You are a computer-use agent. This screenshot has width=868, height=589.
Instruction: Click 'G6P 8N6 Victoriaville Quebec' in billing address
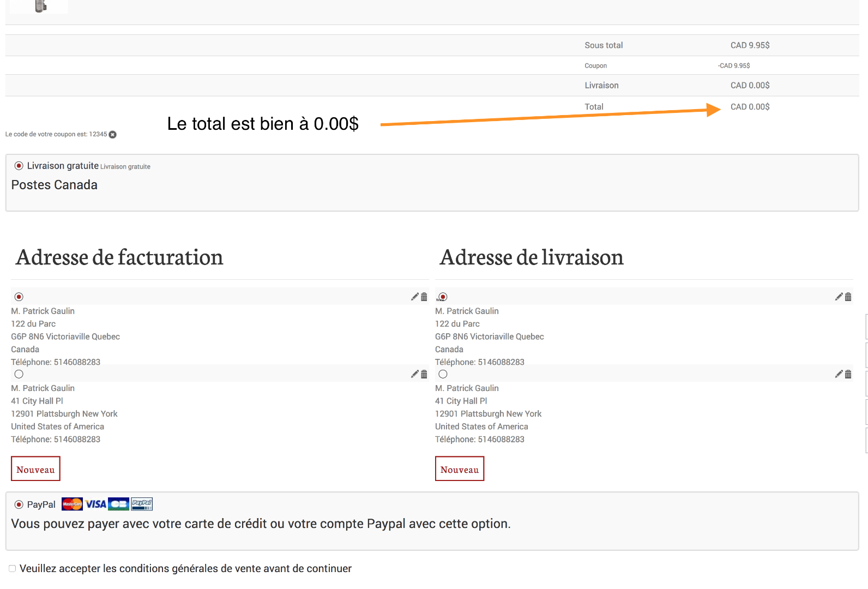click(x=65, y=336)
